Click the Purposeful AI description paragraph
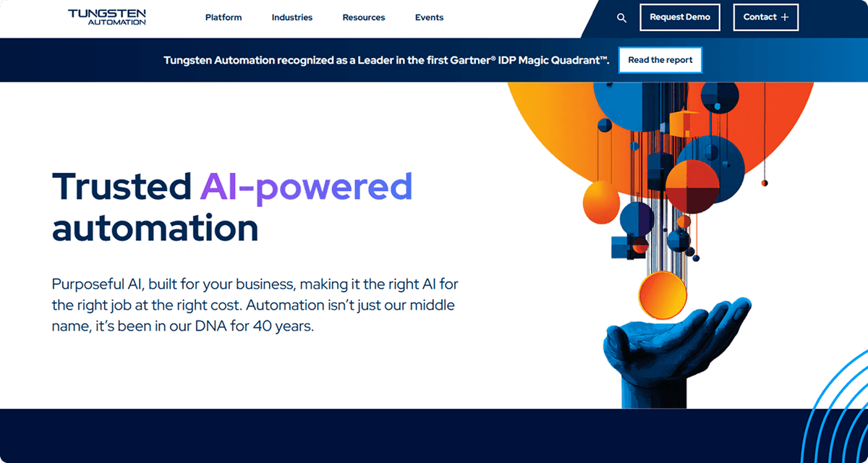Viewport: 868px width, 463px height. [254, 305]
